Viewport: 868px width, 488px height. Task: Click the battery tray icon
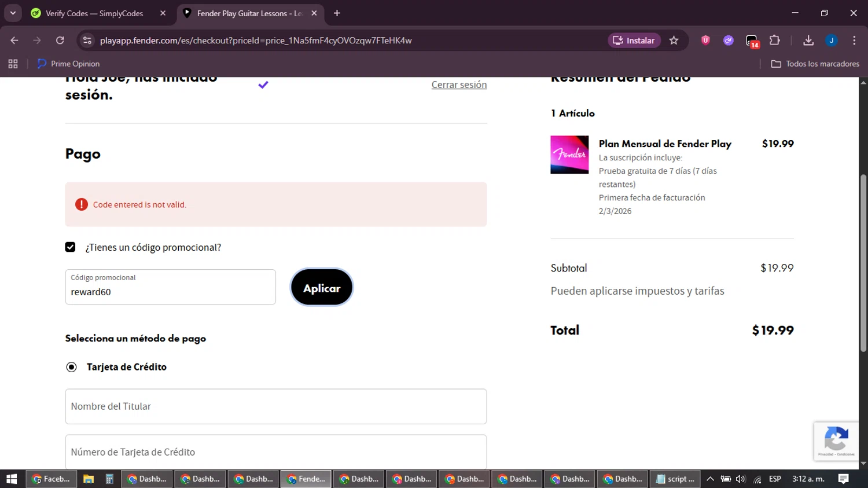tap(726, 479)
